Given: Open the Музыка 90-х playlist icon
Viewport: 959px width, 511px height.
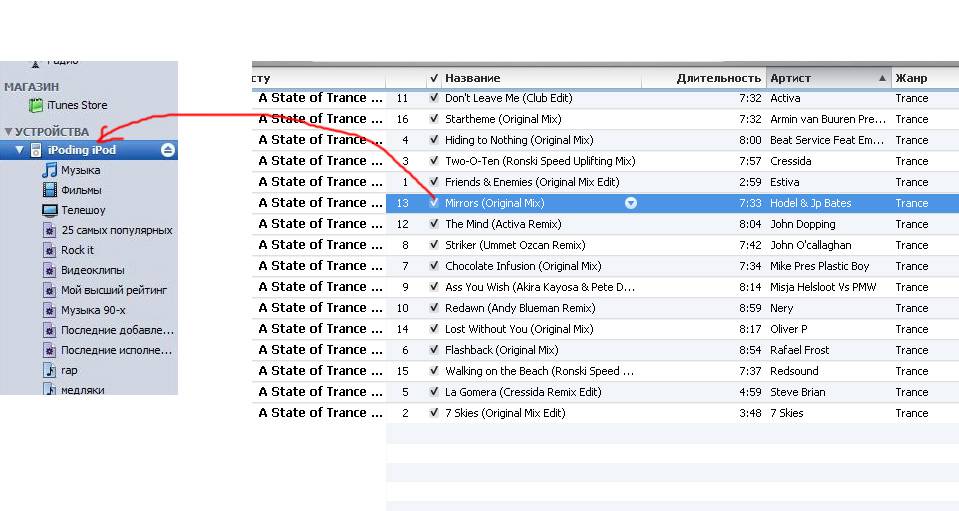Looking at the screenshot, I should [50, 311].
